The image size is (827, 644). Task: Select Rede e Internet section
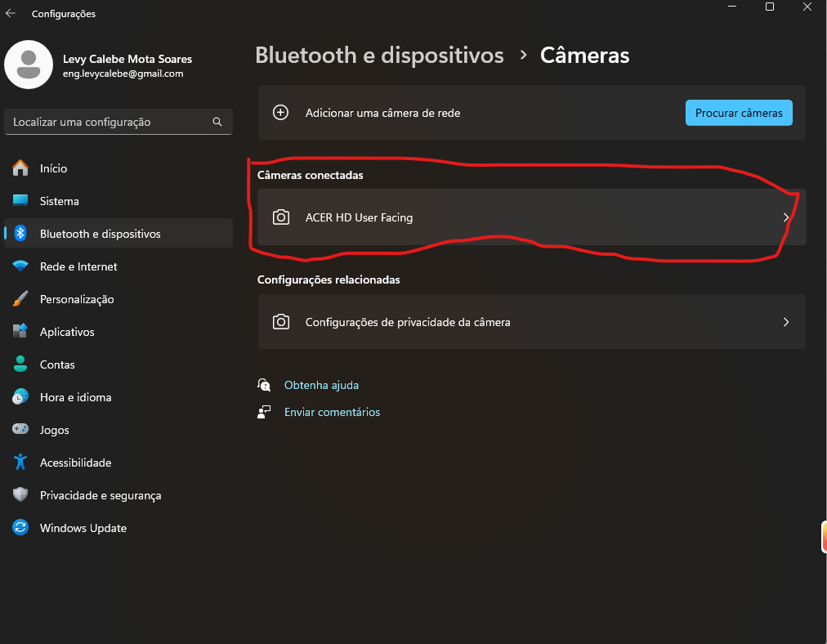point(118,266)
